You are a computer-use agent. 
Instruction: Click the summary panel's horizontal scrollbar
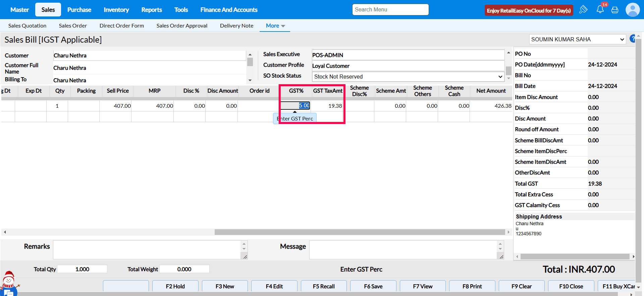pos(575,257)
